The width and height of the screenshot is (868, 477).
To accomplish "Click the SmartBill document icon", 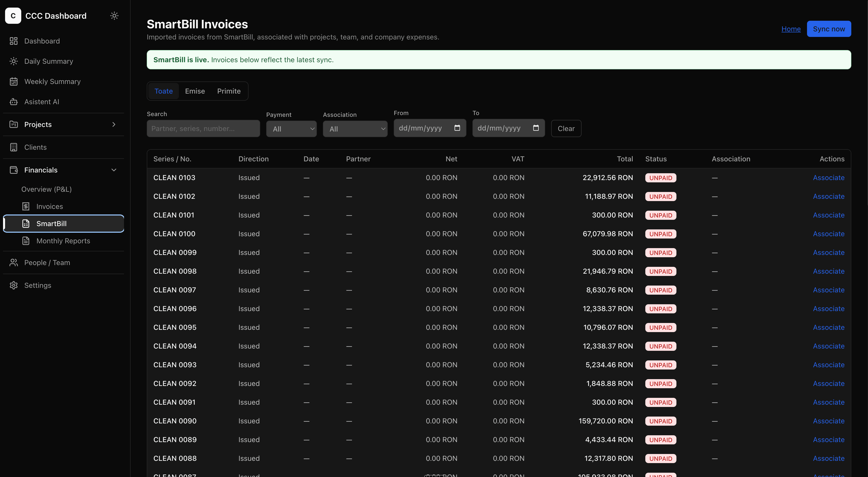I will pyautogui.click(x=26, y=223).
